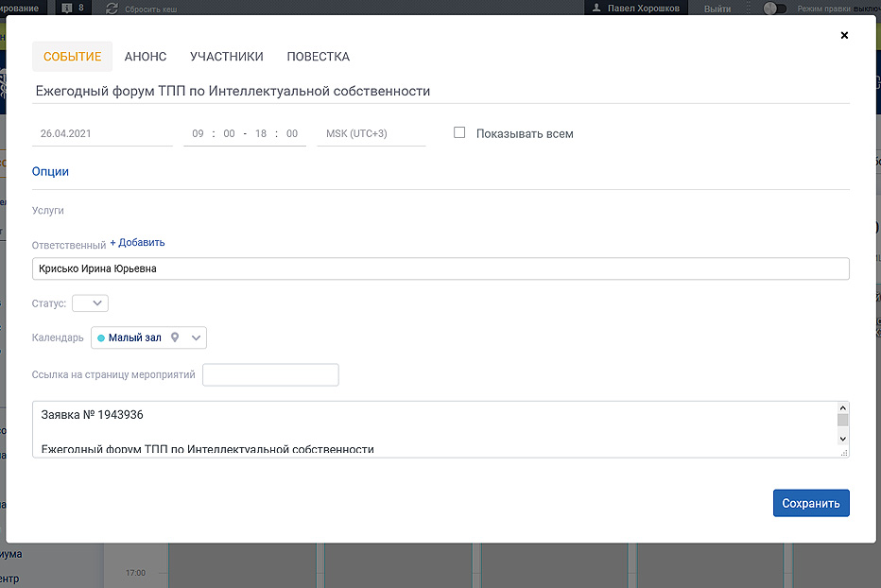Open the Участники tab

pos(226,57)
